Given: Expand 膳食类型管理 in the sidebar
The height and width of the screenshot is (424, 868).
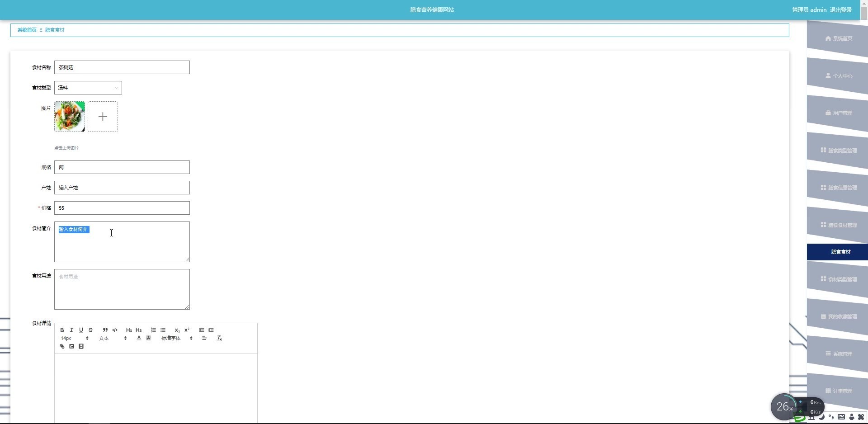Looking at the screenshot, I should [839, 151].
